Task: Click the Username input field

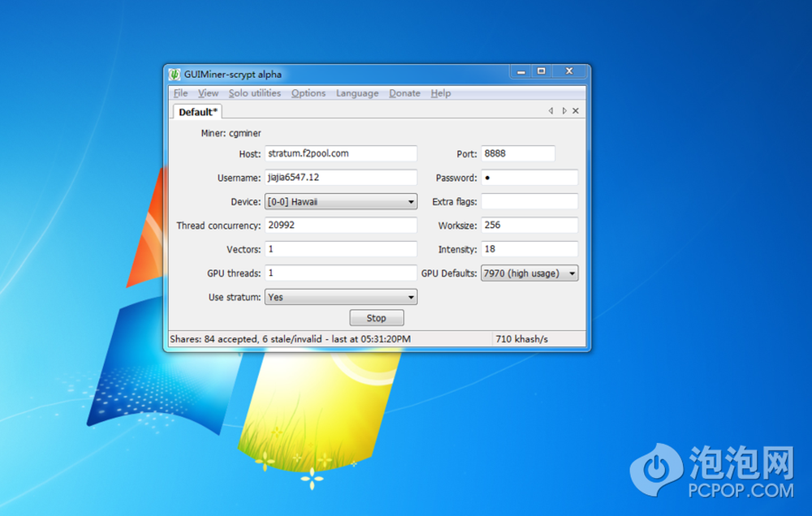Action: coord(341,178)
